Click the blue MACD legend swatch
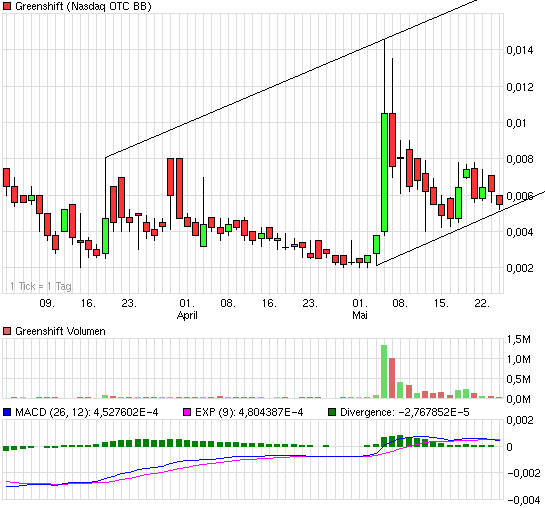Screen dimensions: 545x508 (7, 412)
